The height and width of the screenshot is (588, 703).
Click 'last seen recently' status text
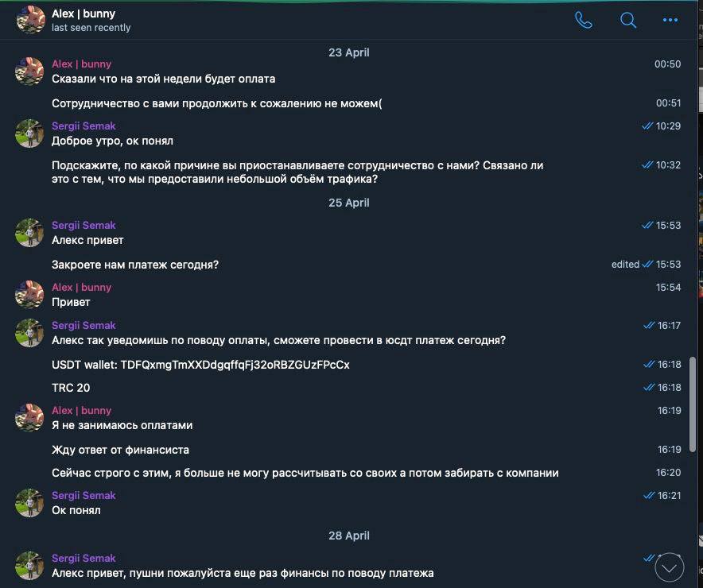tap(91, 28)
